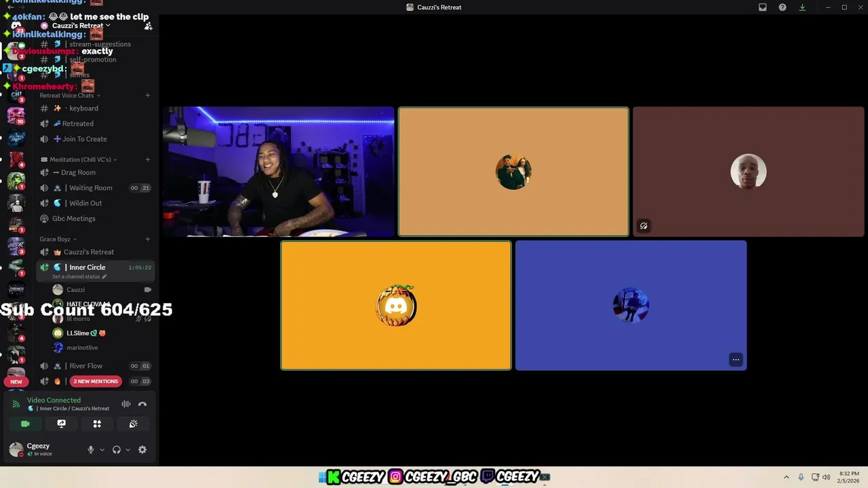Mute microphone in user panel
The image size is (868, 488).
point(90,450)
